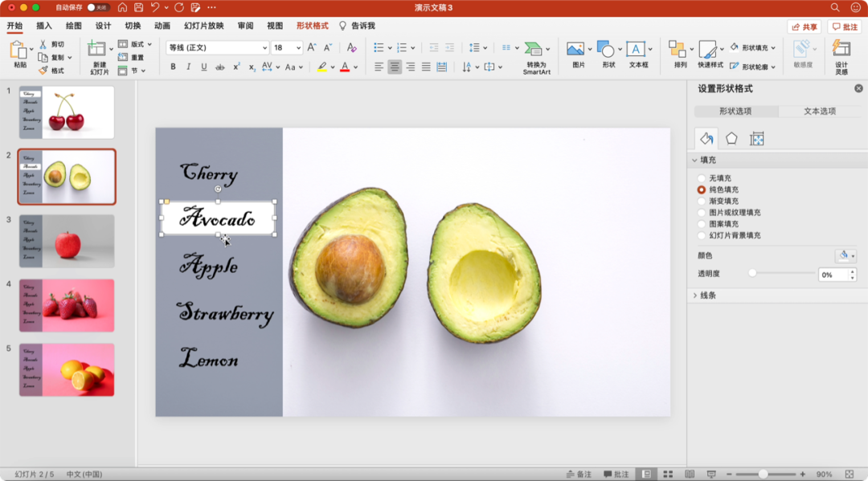The image size is (868, 481).
Task: Open the Animations (动画) ribbon tab
Action: (162, 26)
